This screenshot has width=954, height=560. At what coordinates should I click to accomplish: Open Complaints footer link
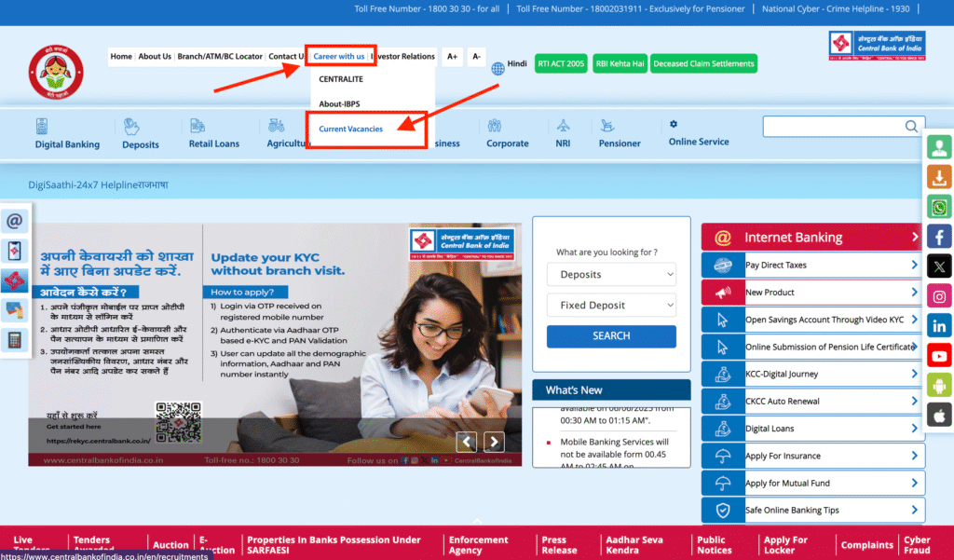tap(867, 545)
